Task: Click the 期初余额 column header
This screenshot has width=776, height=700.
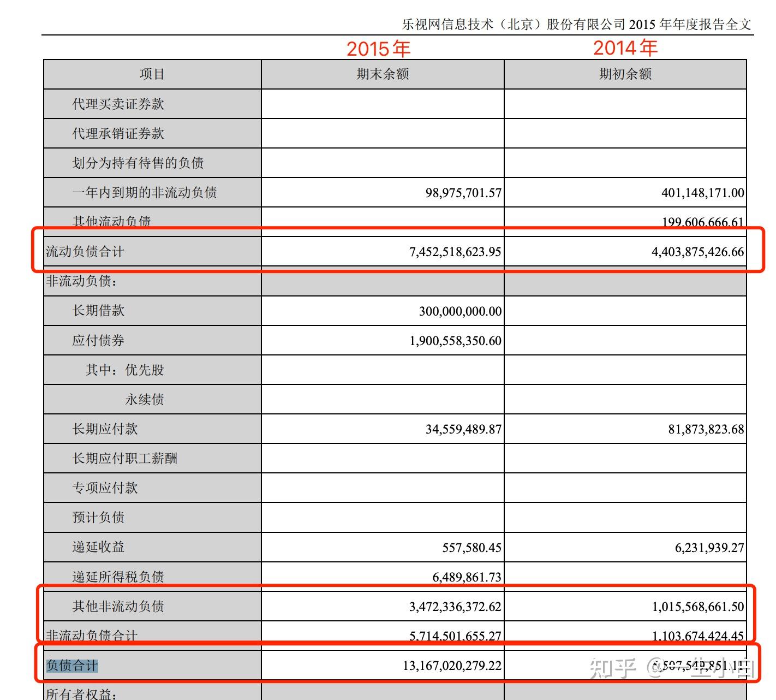Action: point(625,74)
